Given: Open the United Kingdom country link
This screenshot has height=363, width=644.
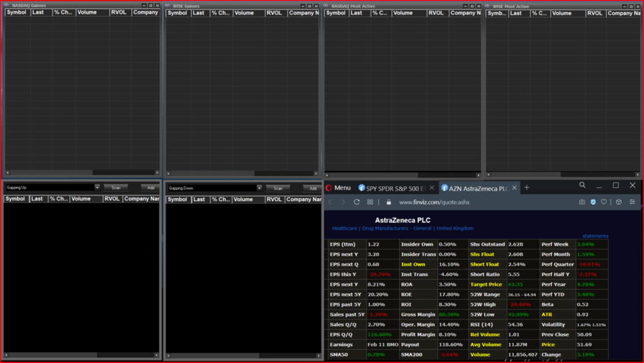Looking at the screenshot, I should [x=455, y=228].
